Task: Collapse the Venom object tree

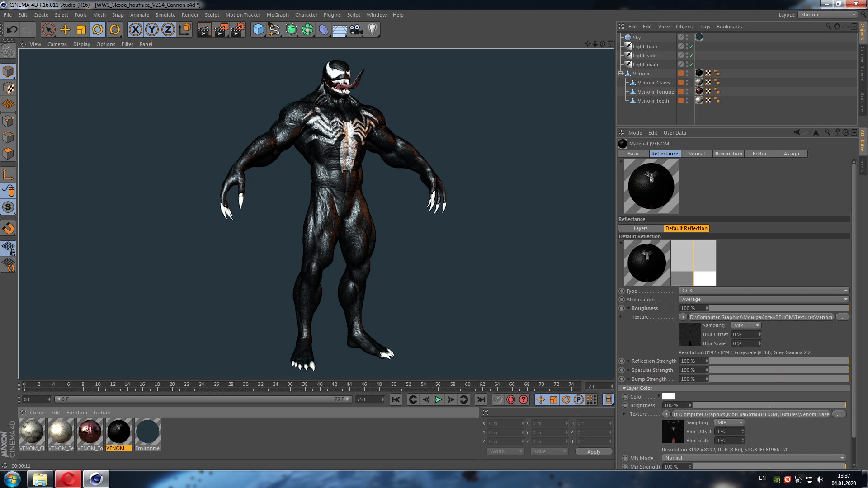Action: click(621, 74)
